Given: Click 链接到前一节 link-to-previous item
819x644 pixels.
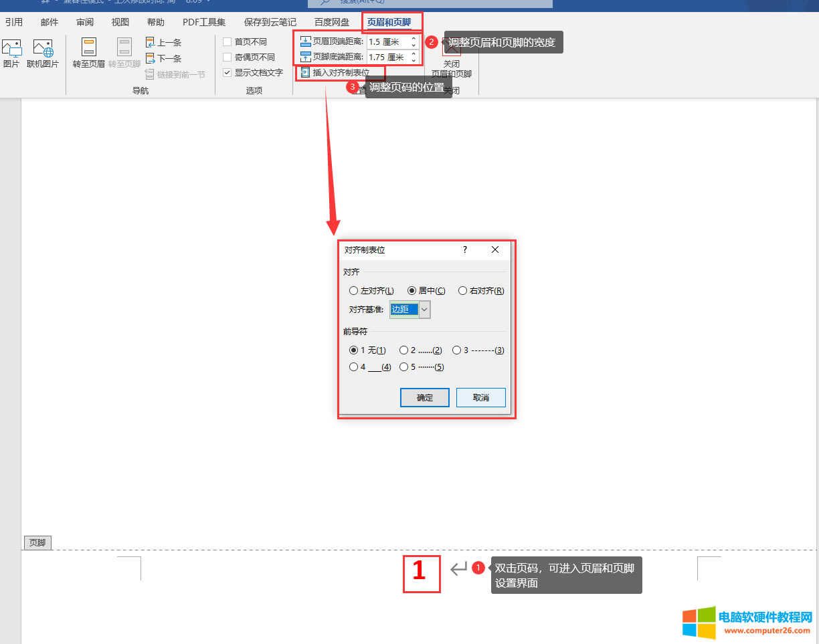Looking at the screenshot, I should click(175, 74).
